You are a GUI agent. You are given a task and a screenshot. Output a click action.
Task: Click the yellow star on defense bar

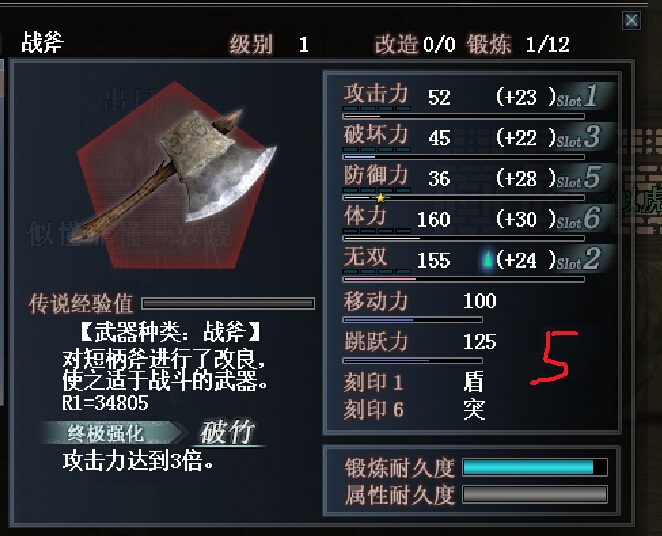380,198
